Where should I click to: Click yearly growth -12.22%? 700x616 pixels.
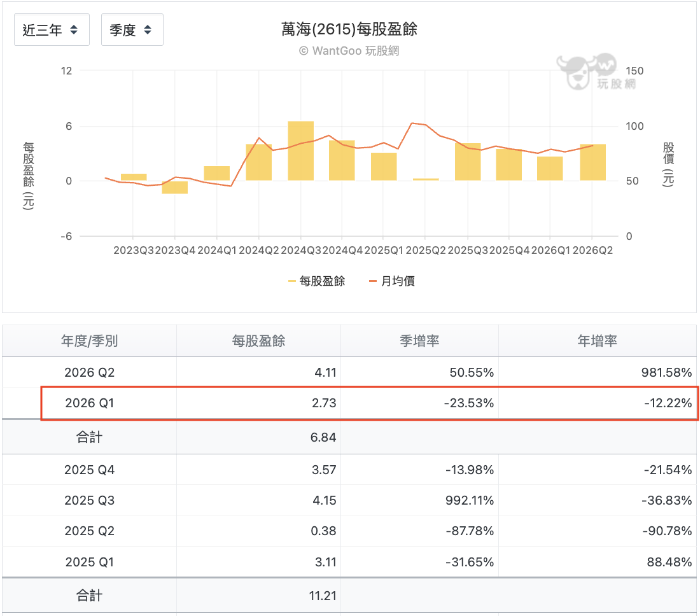pyautogui.click(x=668, y=403)
